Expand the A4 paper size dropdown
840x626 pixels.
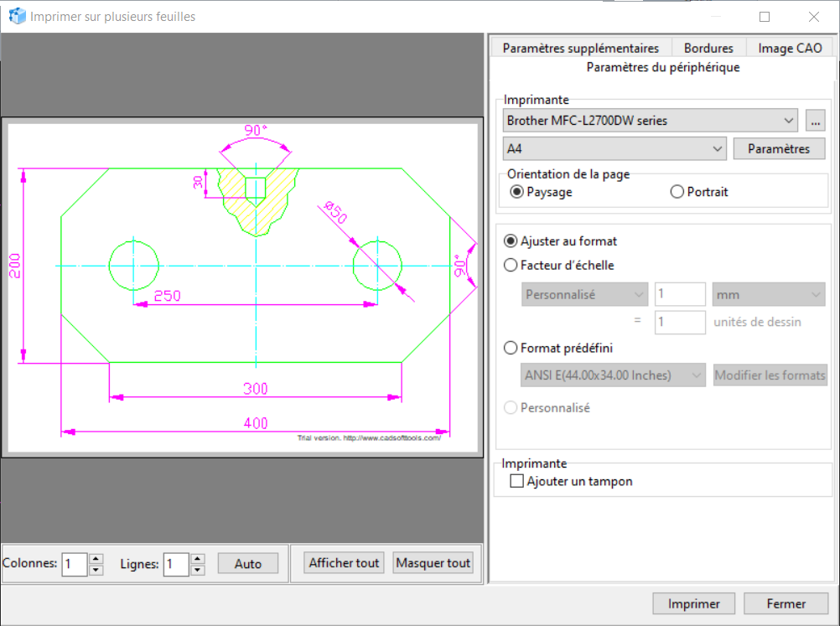pos(614,148)
